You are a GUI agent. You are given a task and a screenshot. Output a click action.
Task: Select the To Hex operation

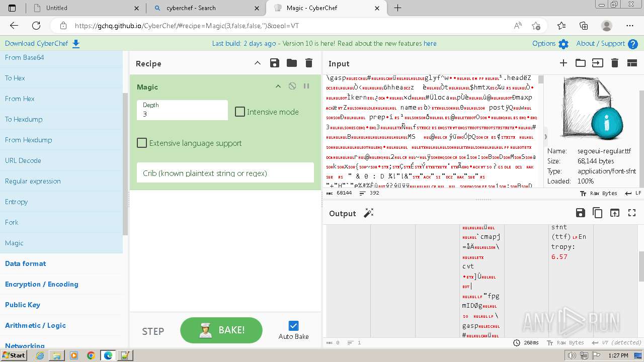(x=61, y=78)
